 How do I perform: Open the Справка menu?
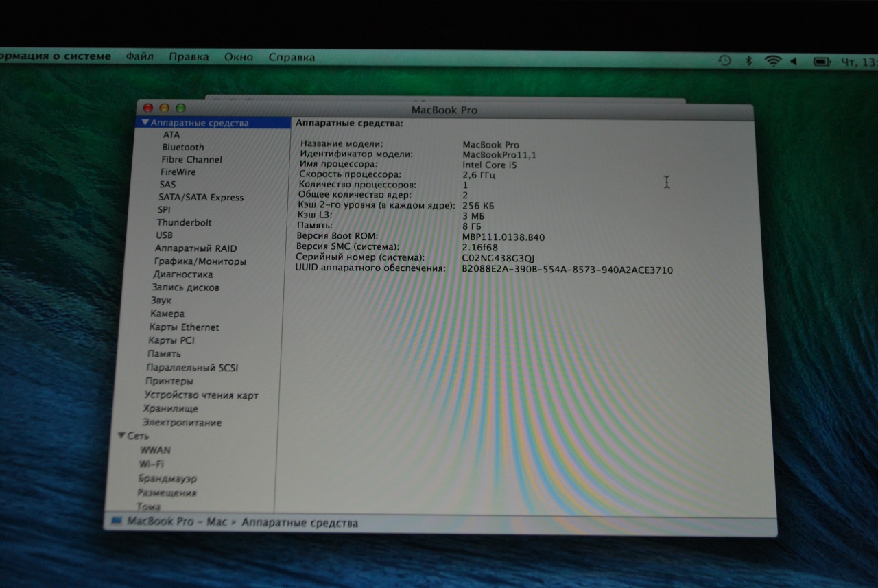[292, 58]
